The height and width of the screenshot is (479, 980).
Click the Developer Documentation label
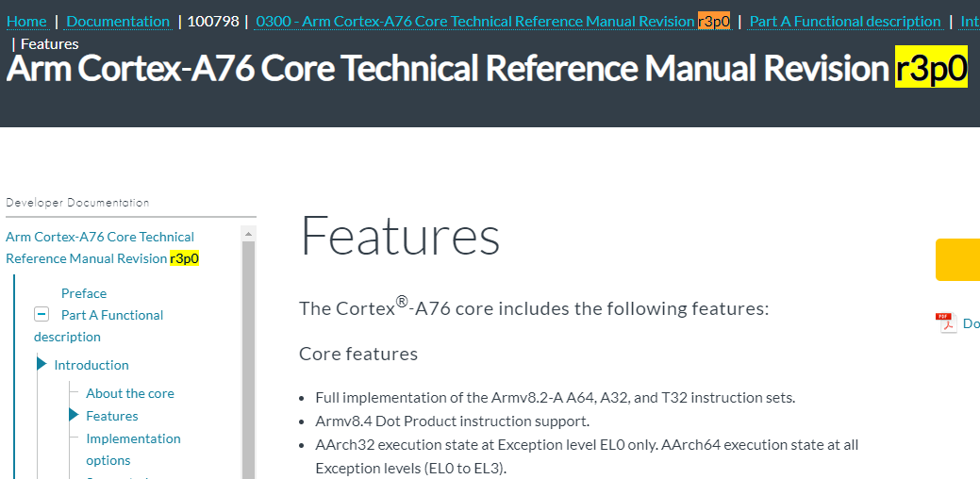[77, 203]
